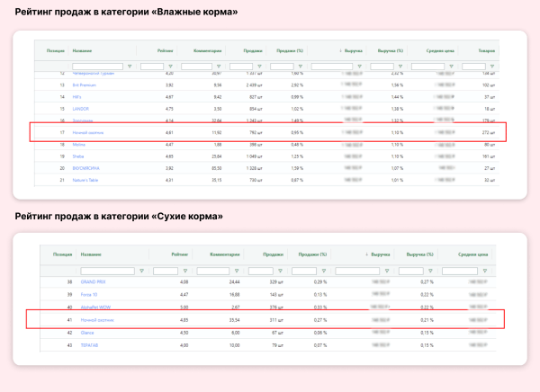
Task: Focus the Выручка filter field in Влажные корма table
Action: [332, 67]
